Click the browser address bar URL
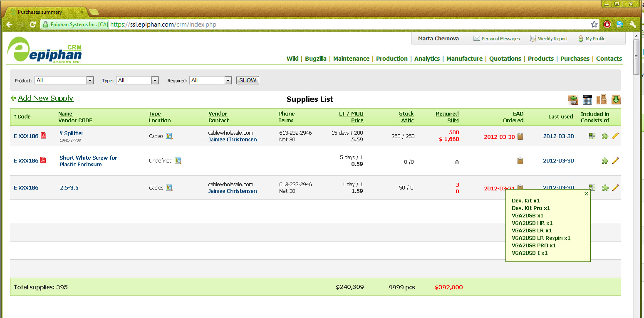Viewport: 644px width, 318px height. [163, 25]
